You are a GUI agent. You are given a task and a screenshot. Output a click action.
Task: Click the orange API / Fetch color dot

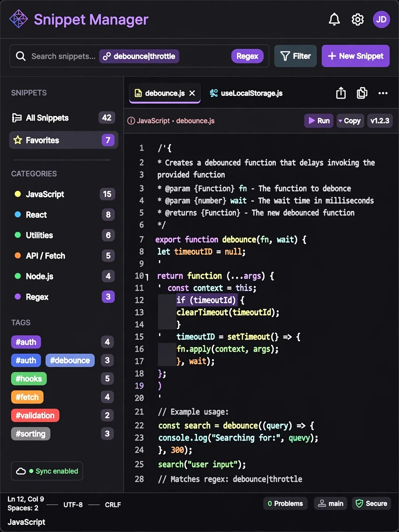[18, 256]
